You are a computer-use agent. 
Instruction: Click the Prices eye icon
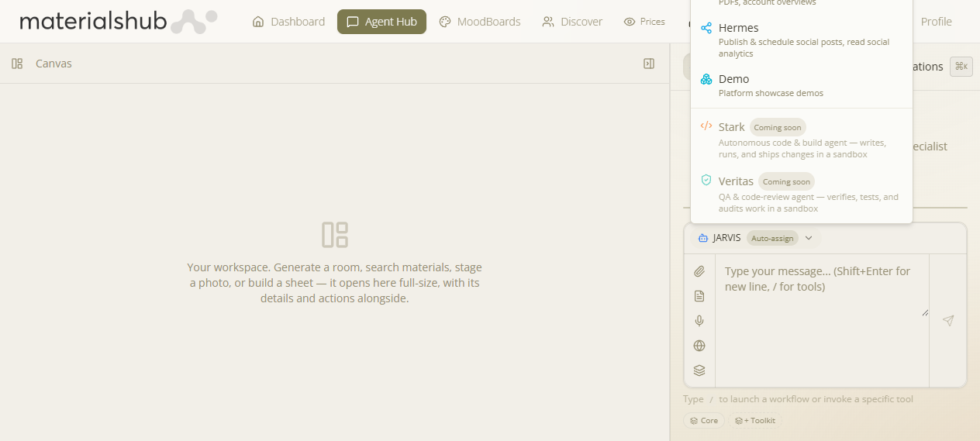point(630,22)
